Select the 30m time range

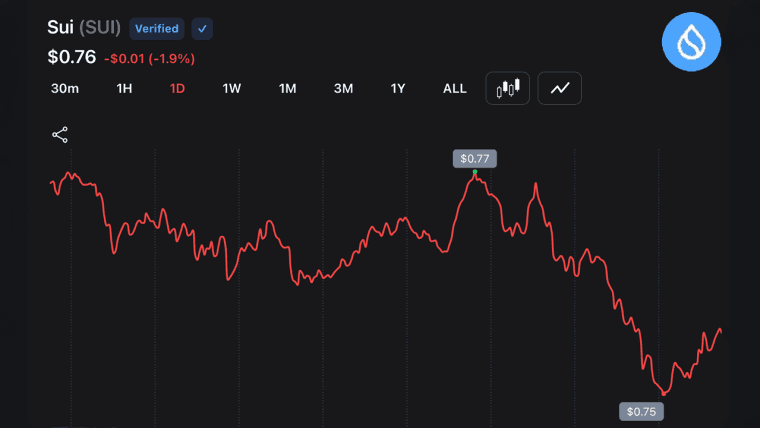(x=65, y=89)
